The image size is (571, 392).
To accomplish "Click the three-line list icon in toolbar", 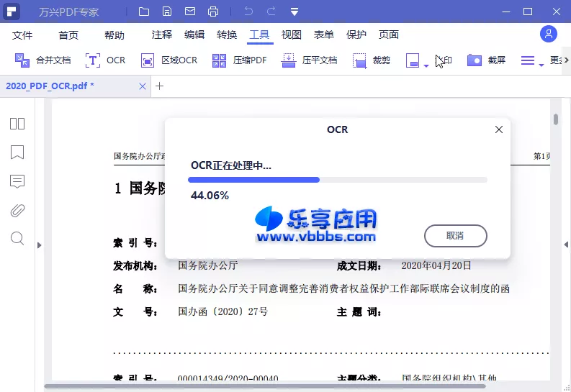I will tap(528, 60).
